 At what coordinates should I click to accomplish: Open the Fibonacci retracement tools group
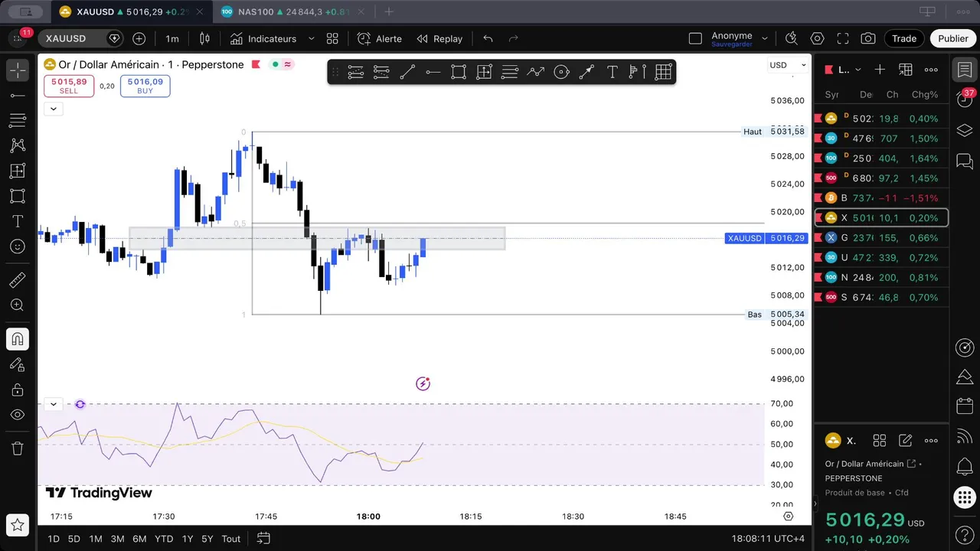pyautogui.click(x=17, y=120)
